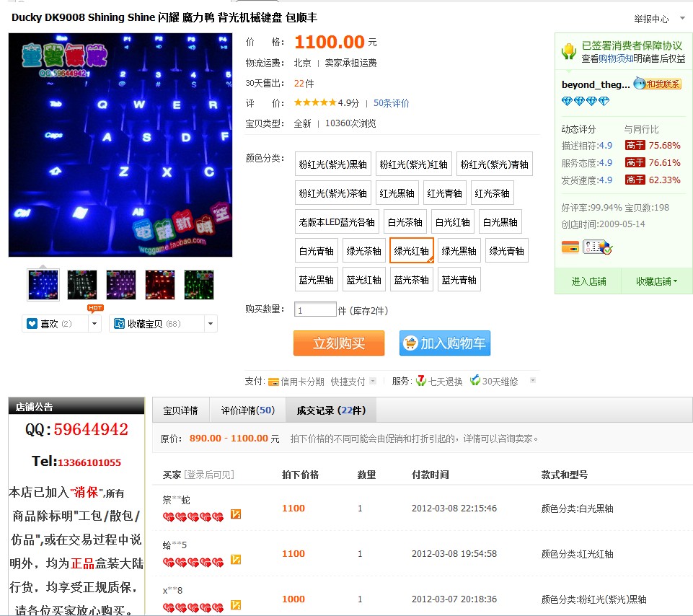Click the orange badge beside buyer 祭**蛇
This screenshot has width=693, height=616.
pyautogui.click(x=236, y=514)
